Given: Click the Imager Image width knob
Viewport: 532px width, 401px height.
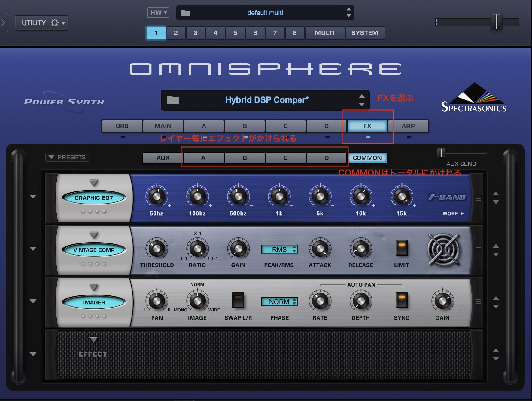Looking at the screenshot, I should click(197, 301).
